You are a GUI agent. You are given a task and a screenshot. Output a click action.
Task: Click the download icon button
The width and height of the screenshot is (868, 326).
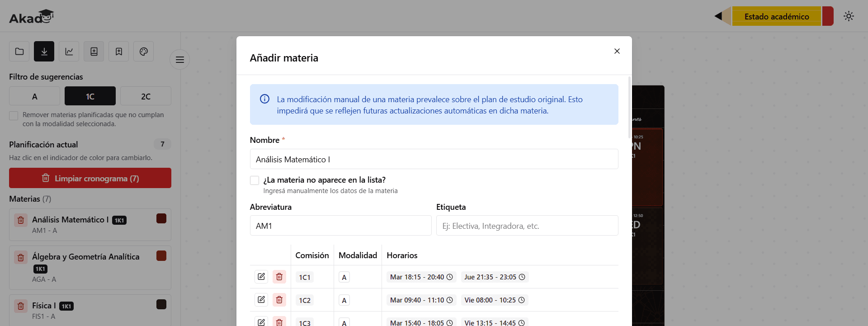[44, 52]
